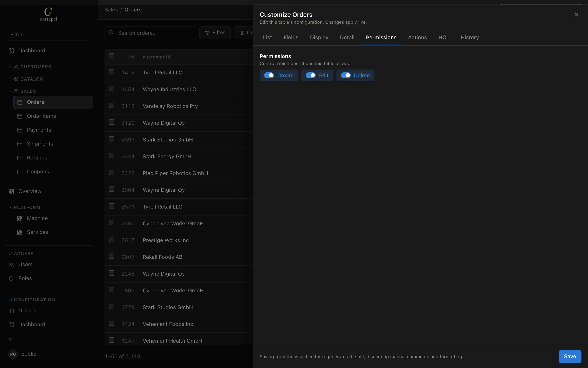
Task: Click the funnel icon on Filter button
Action: [207, 33]
